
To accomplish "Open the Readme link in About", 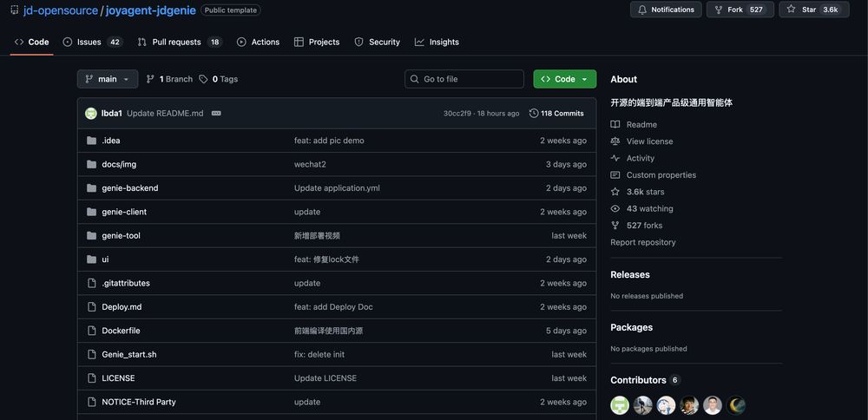I will click(x=634, y=124).
